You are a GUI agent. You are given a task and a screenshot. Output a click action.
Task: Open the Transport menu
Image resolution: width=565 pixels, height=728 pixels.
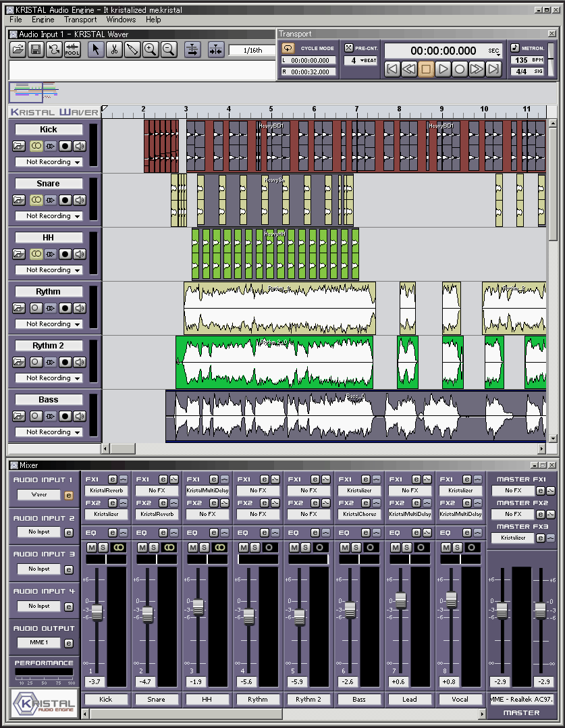[x=80, y=20]
